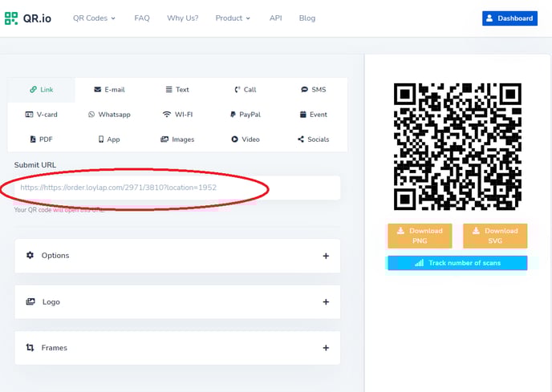The height and width of the screenshot is (392, 552).
Task: Open the Product dropdown menu
Action: click(233, 18)
